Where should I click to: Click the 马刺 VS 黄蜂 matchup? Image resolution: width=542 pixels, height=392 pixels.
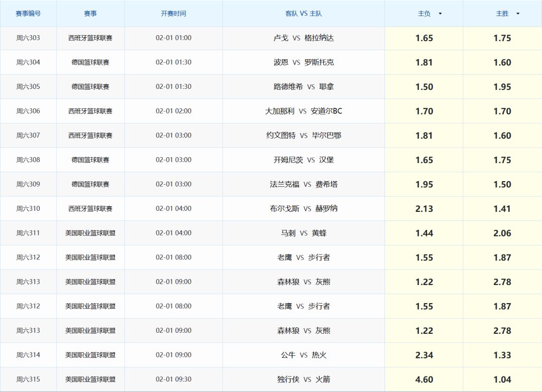tap(304, 233)
